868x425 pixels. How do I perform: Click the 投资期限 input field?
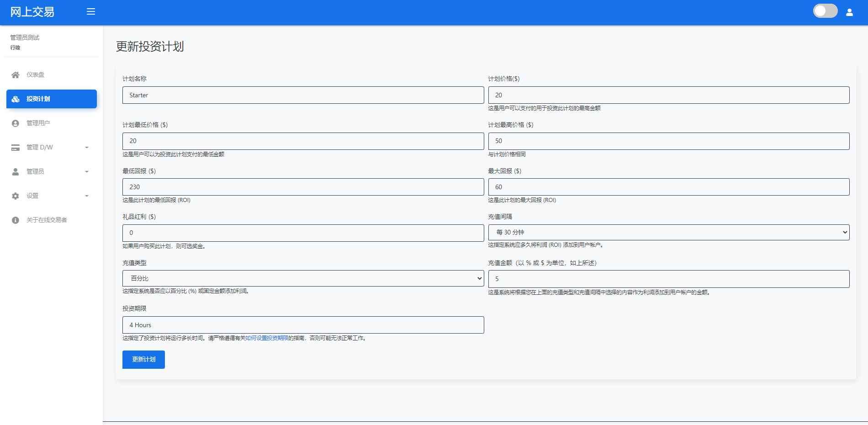303,325
